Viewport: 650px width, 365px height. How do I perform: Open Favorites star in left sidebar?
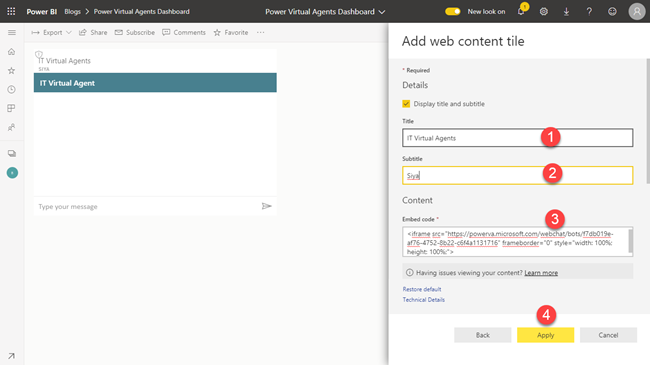pyautogui.click(x=12, y=71)
